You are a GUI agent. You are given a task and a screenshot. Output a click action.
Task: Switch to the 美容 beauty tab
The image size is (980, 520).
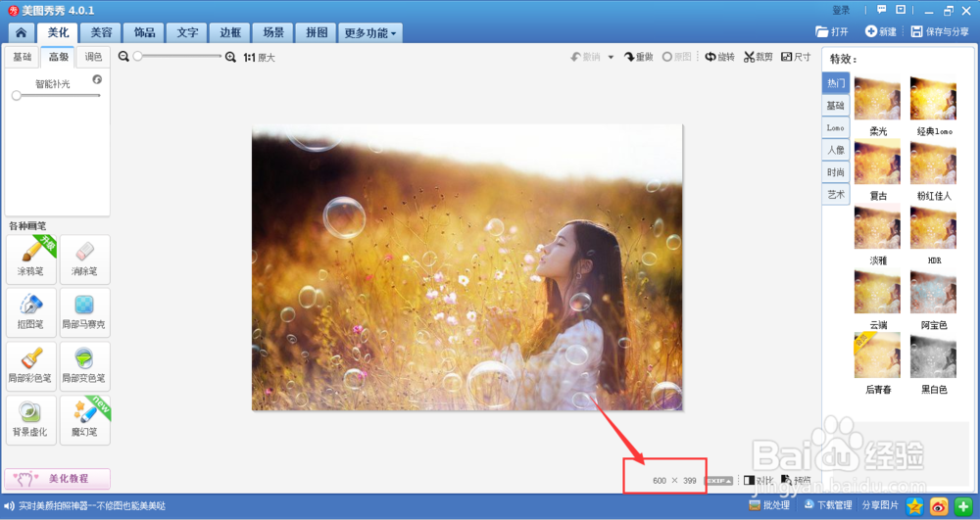[x=101, y=32]
